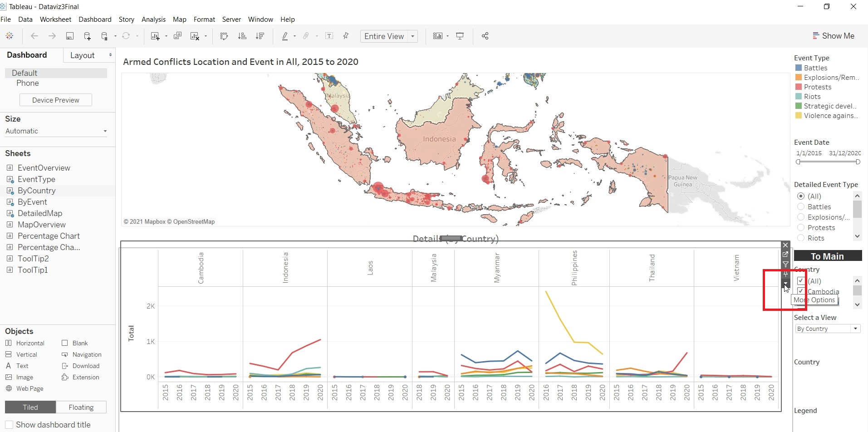The height and width of the screenshot is (432, 868).
Task: Click the Device Preview button
Action: pos(55,100)
